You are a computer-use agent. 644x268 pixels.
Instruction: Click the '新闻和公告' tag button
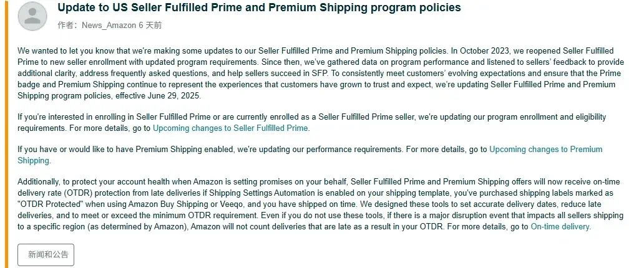[x=46, y=254]
